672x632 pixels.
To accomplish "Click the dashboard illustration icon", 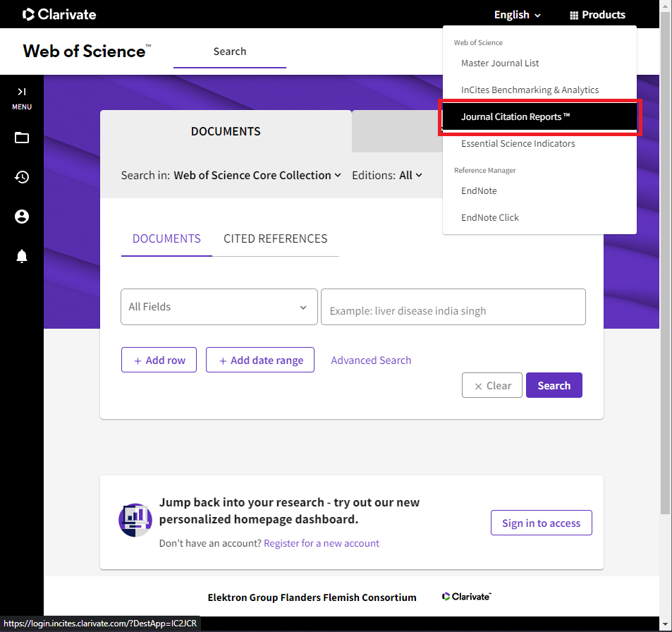I will (135, 520).
